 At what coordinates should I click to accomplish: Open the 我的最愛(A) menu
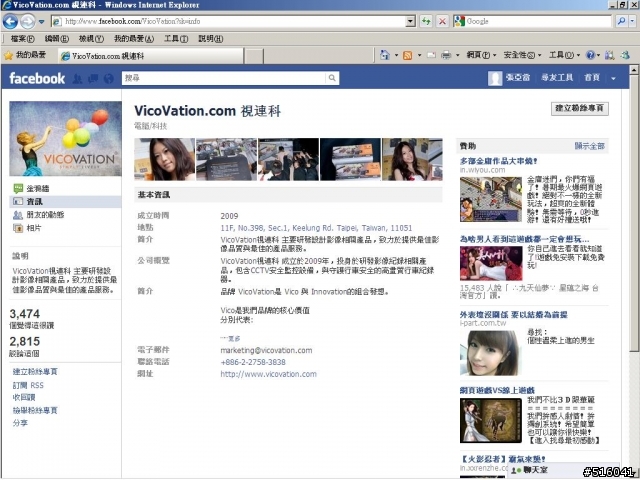(134, 39)
